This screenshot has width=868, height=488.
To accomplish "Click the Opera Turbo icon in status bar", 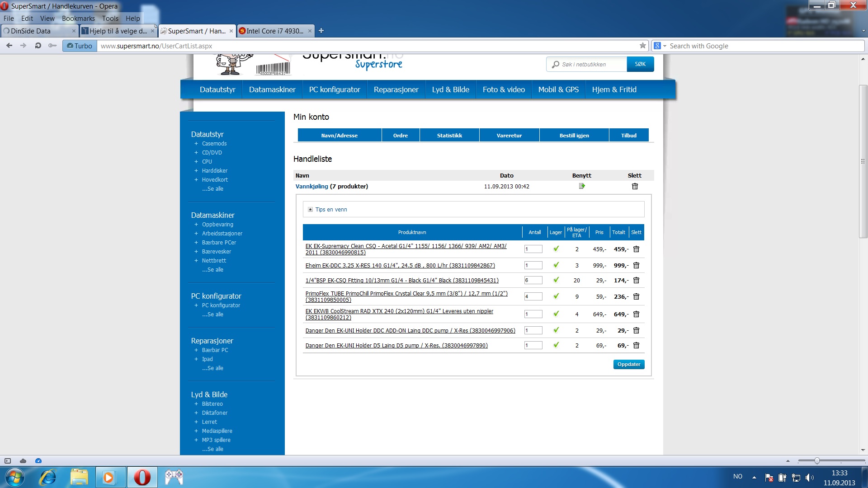I will [x=38, y=461].
